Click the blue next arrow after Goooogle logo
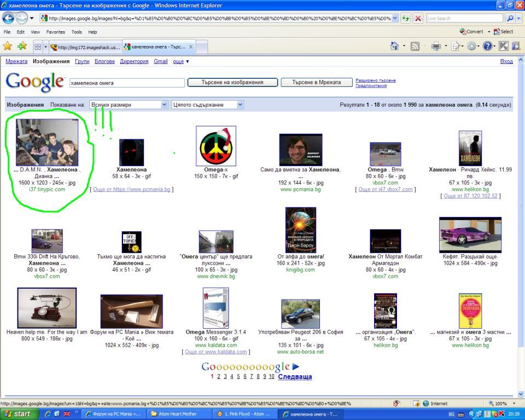 pyautogui.click(x=296, y=367)
